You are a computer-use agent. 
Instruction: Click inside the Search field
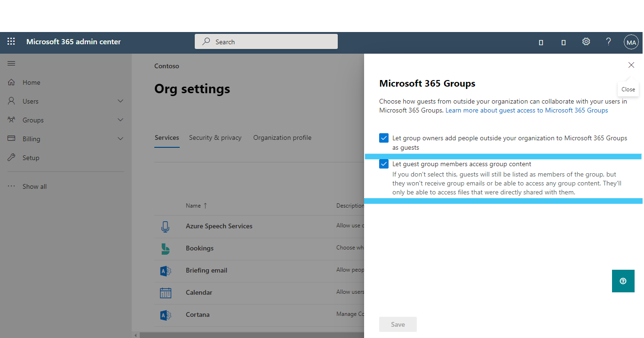[266, 41]
